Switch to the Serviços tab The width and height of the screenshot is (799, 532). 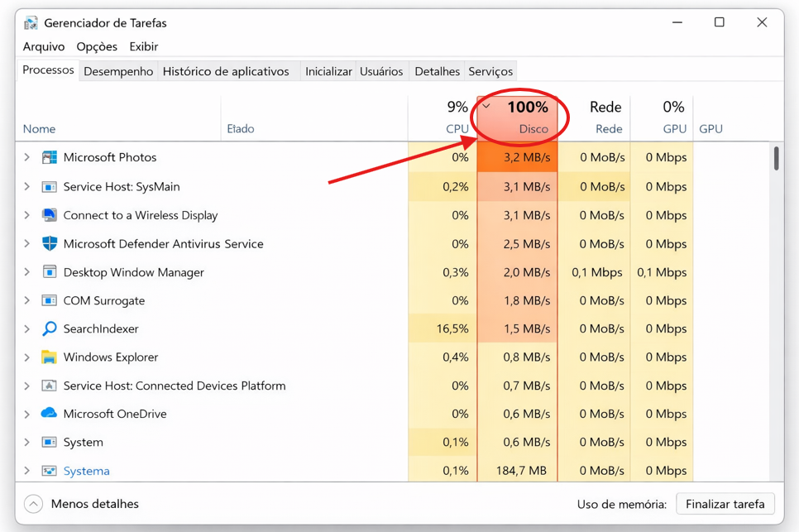click(x=490, y=71)
